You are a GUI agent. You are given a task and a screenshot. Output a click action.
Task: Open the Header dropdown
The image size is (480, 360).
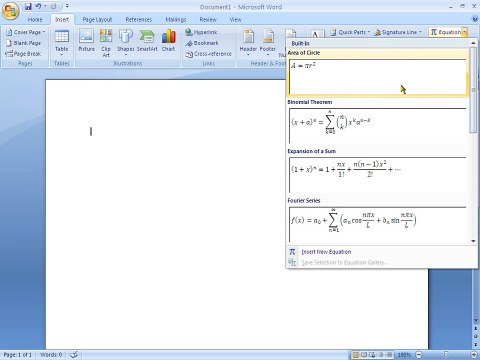(248, 42)
